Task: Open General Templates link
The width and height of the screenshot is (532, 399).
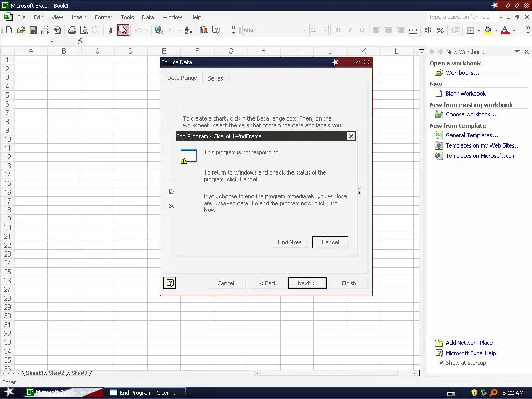Action: pyautogui.click(x=472, y=135)
